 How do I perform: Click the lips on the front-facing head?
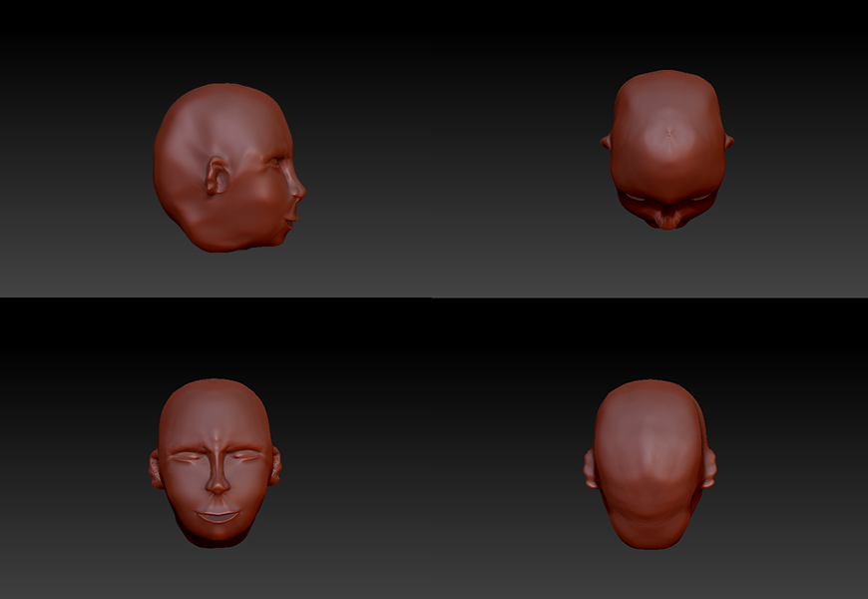point(217,515)
